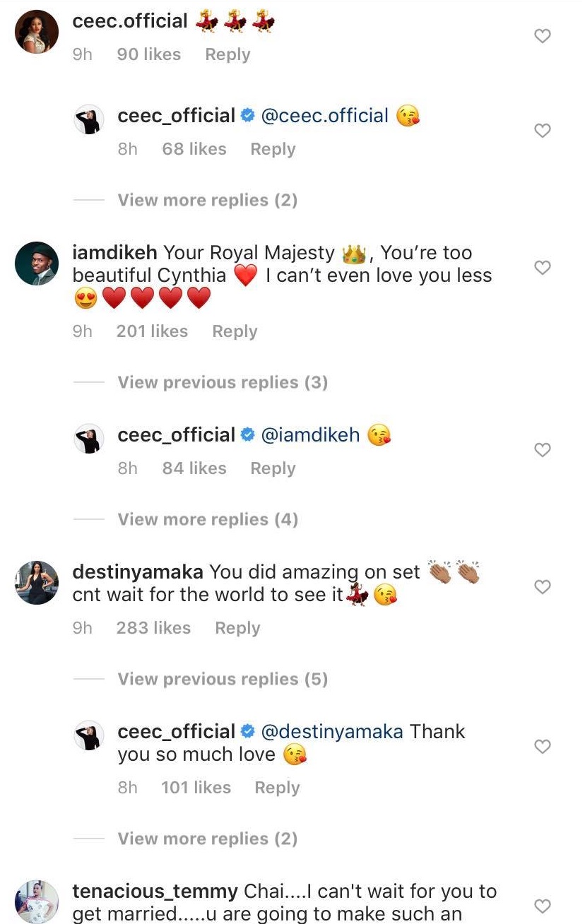Open the @iamdikeh mention link
Screen dimensions: 585x924
coord(310,435)
